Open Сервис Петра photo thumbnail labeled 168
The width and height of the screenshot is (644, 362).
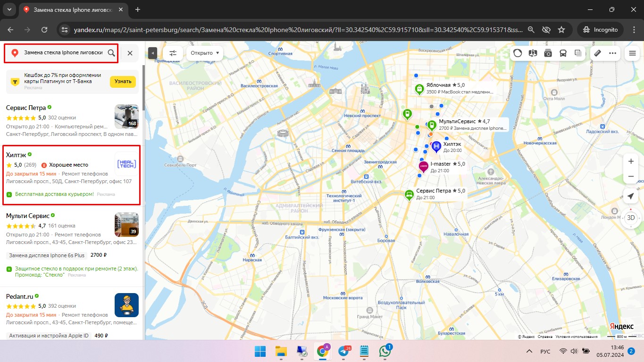click(x=126, y=117)
